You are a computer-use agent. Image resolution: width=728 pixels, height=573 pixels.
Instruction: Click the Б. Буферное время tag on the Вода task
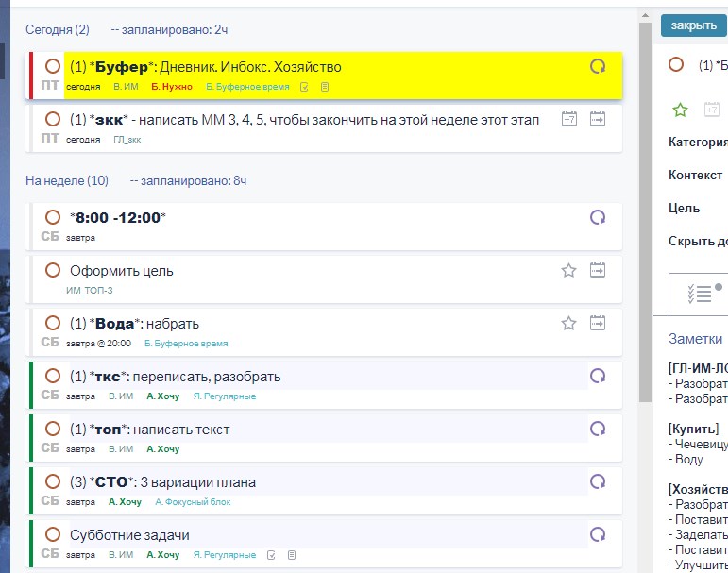tap(186, 344)
